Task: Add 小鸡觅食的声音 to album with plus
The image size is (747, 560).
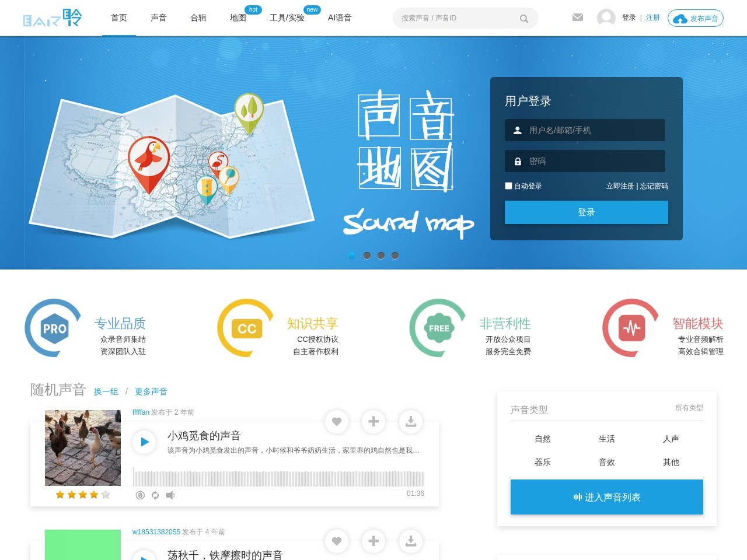Action: tap(373, 422)
